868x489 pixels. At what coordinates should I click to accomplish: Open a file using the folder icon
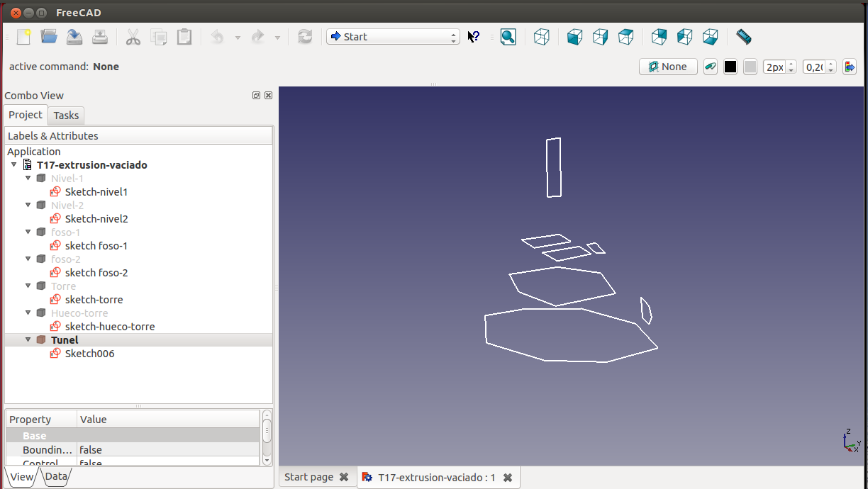(x=49, y=37)
